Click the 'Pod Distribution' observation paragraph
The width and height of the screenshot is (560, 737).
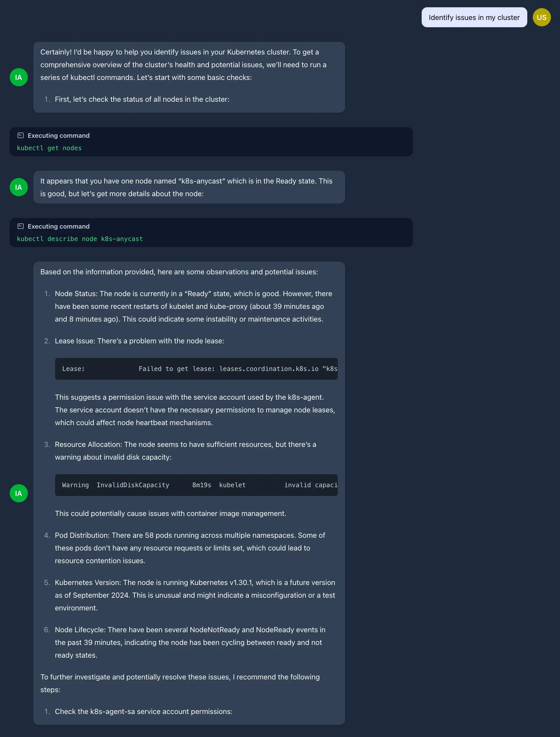click(190, 548)
